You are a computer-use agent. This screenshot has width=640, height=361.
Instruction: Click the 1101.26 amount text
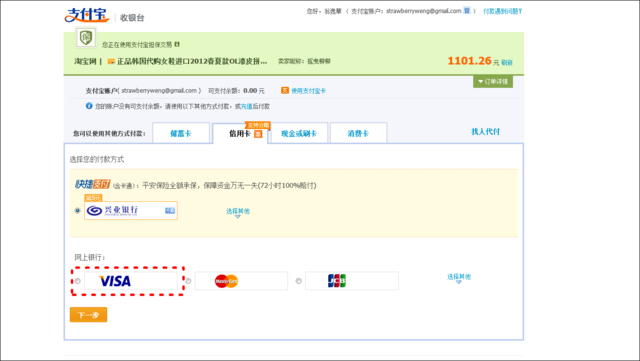[x=469, y=61]
